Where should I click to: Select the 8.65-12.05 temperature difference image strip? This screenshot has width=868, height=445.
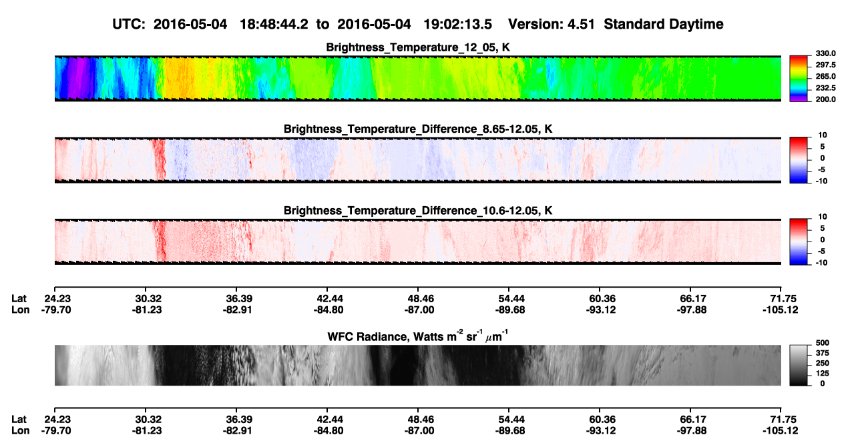pyautogui.click(x=418, y=159)
